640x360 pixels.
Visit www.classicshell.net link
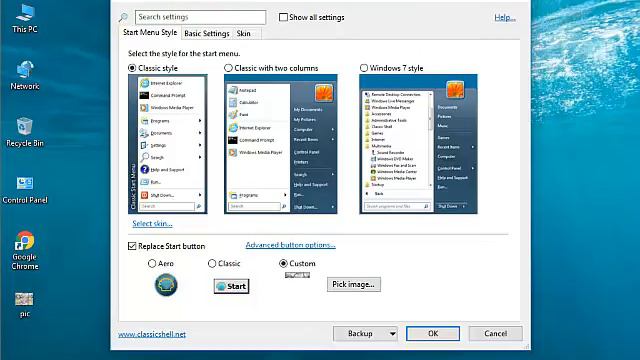click(152, 334)
